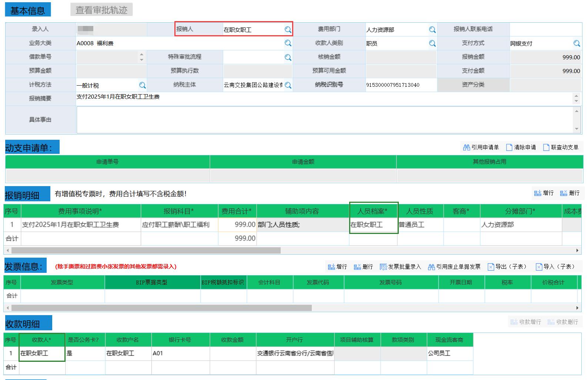Open lookup for 计税方法 field

[142, 85]
